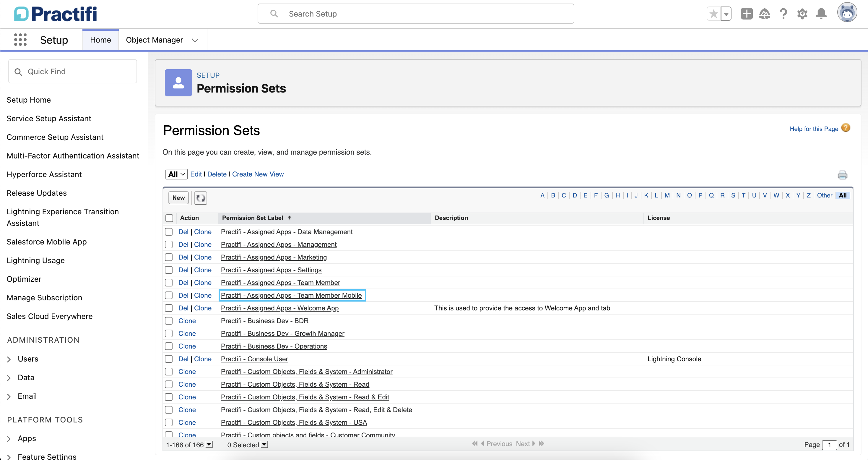Open the App Launcher grid icon
The width and height of the screenshot is (868, 460).
click(x=20, y=40)
